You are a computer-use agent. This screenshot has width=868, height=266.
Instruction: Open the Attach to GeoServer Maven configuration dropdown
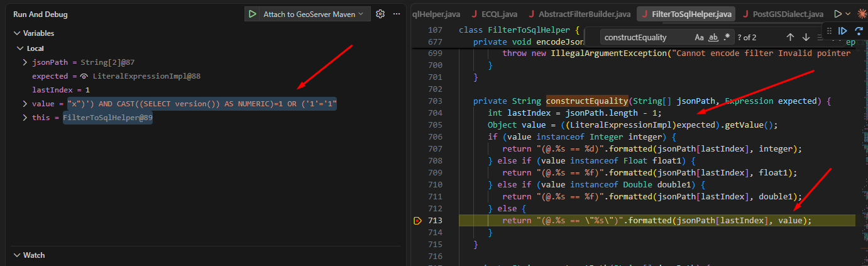(314, 14)
